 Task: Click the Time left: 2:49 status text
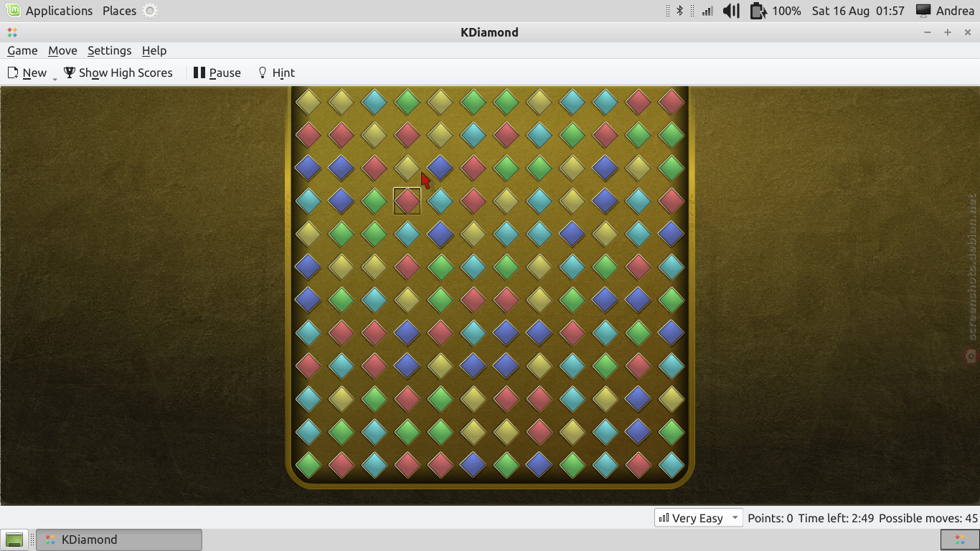tap(836, 518)
